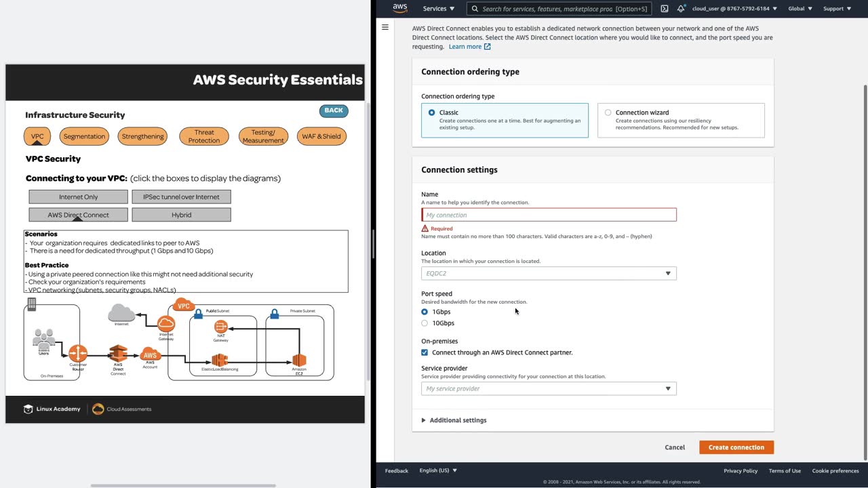This screenshot has width=868, height=488.
Task: Select the Classic connection ordering type
Action: pos(432,113)
